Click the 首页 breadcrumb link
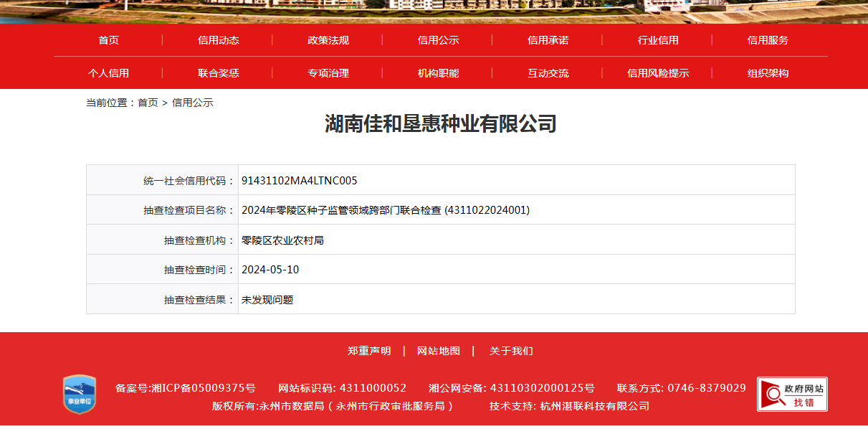The width and height of the screenshot is (868, 429). (x=148, y=103)
